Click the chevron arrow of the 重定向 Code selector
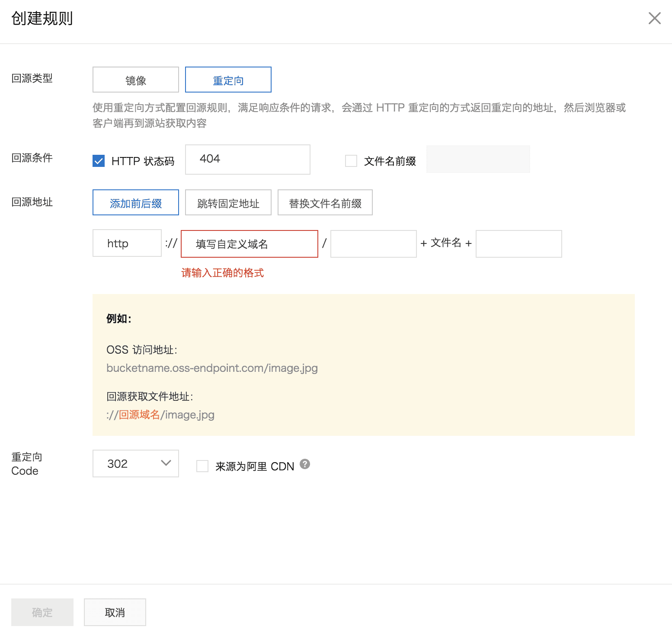This screenshot has width=672, height=633. click(x=166, y=463)
